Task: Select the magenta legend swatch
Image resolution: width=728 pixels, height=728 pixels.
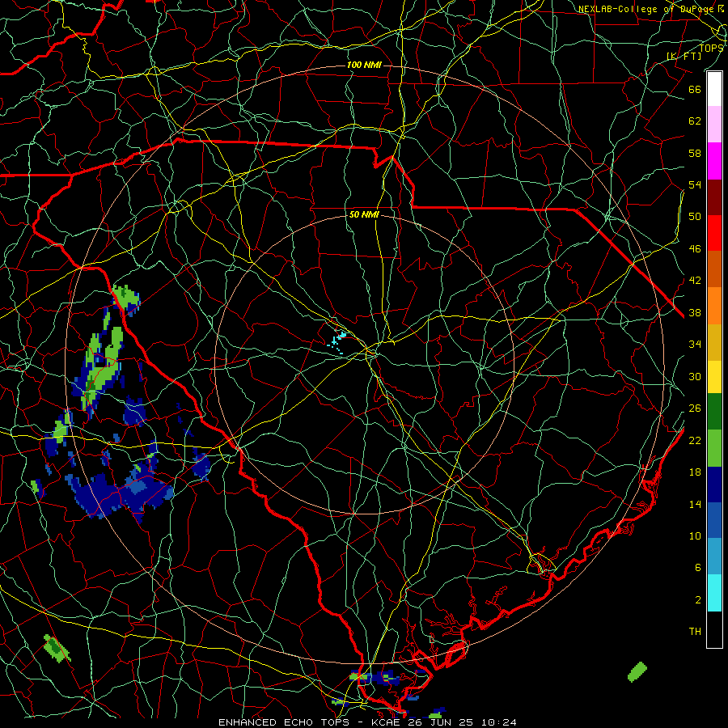Action: (x=714, y=161)
